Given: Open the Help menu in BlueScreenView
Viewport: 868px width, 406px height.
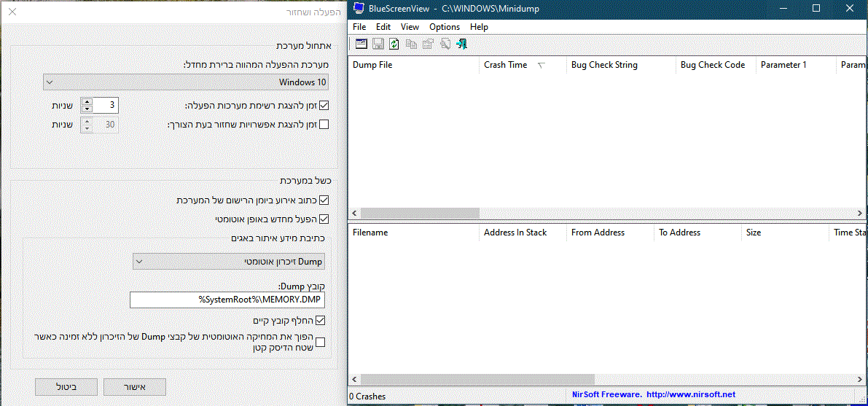Looking at the screenshot, I should (x=480, y=26).
